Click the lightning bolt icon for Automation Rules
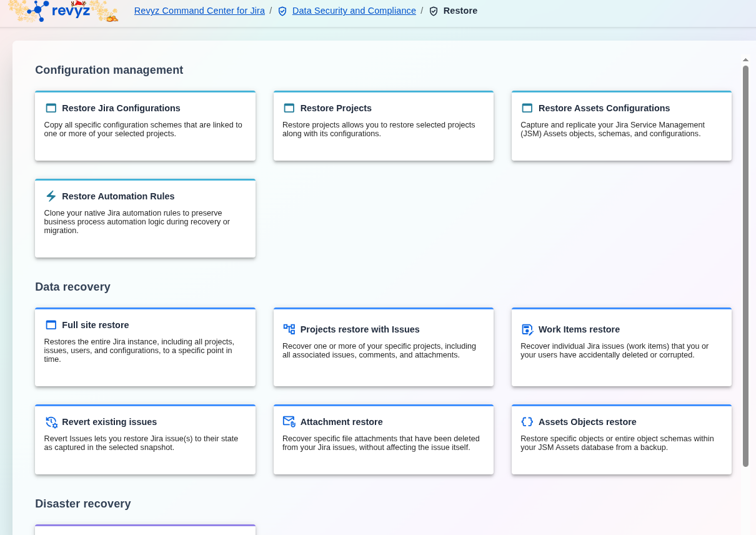 coord(51,196)
